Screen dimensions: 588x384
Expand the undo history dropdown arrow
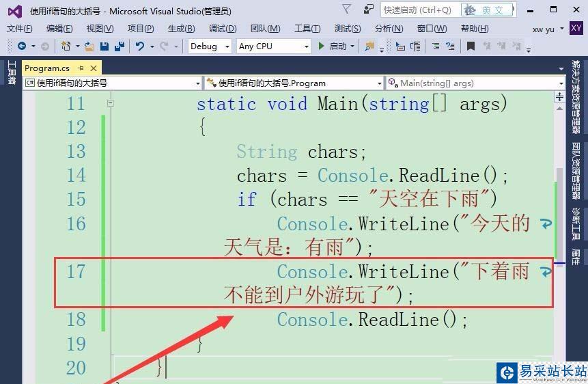coord(152,46)
